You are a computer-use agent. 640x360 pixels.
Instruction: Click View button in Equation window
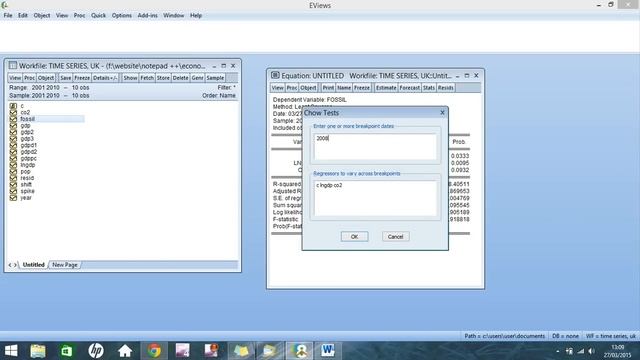click(278, 88)
